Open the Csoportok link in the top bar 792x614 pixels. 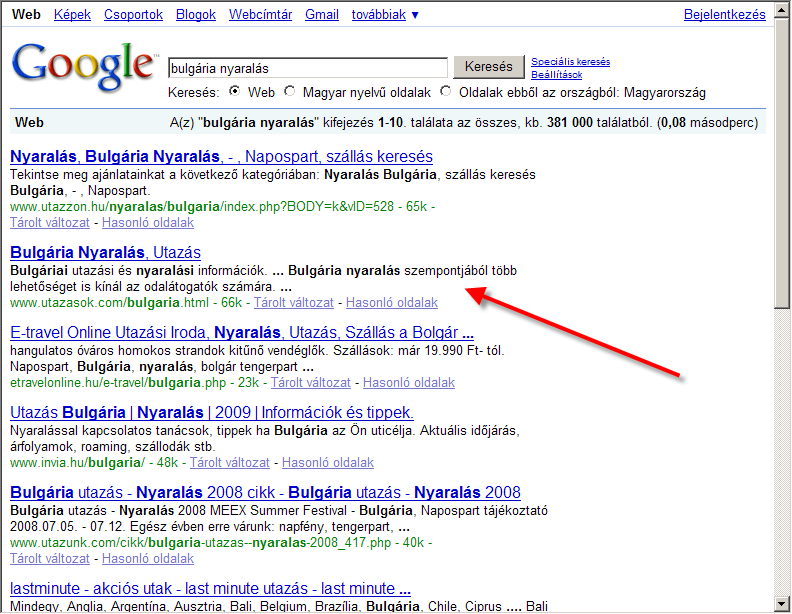tap(133, 15)
